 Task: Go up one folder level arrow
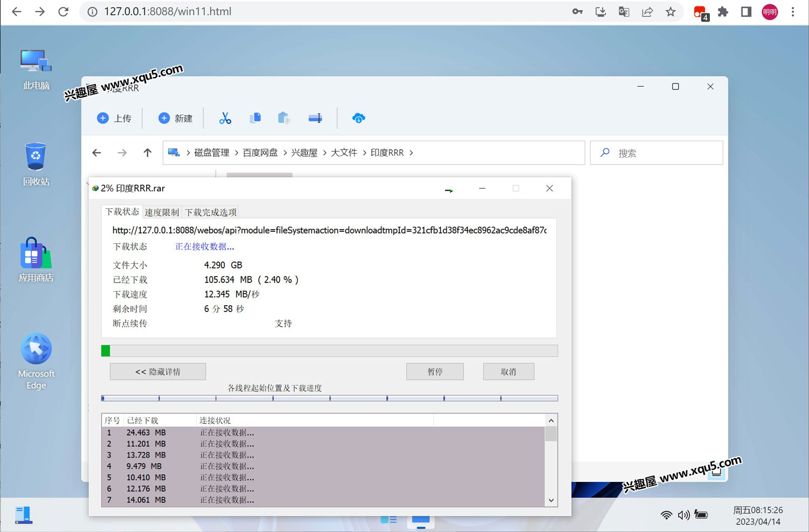(x=147, y=153)
